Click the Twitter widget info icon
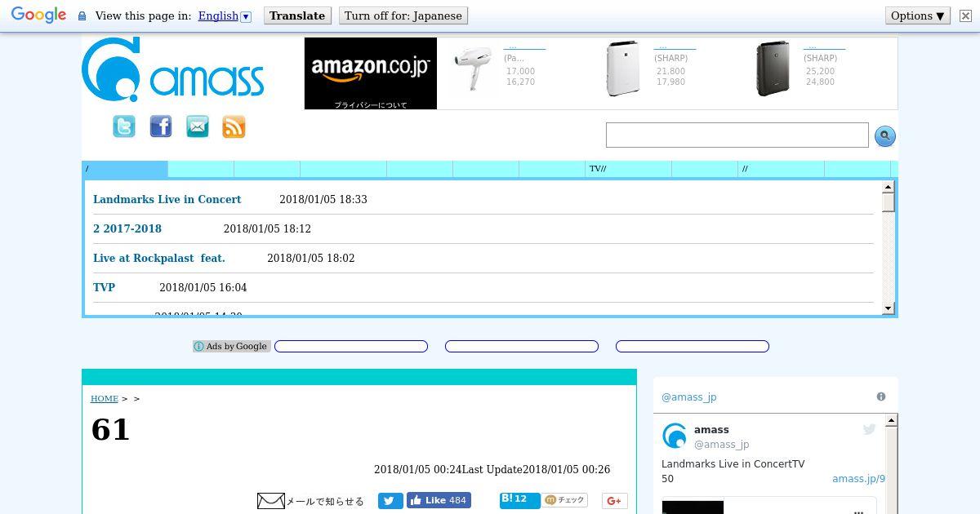 (x=881, y=397)
